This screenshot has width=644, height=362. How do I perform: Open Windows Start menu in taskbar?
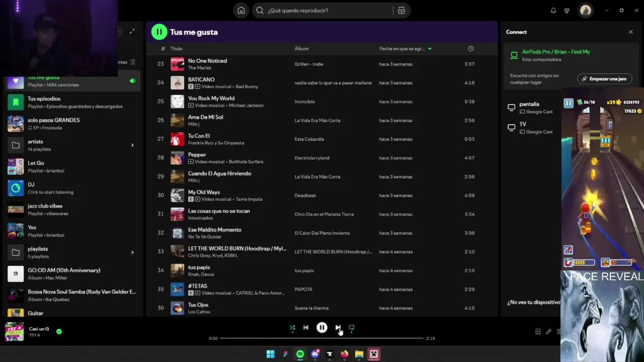(270, 354)
